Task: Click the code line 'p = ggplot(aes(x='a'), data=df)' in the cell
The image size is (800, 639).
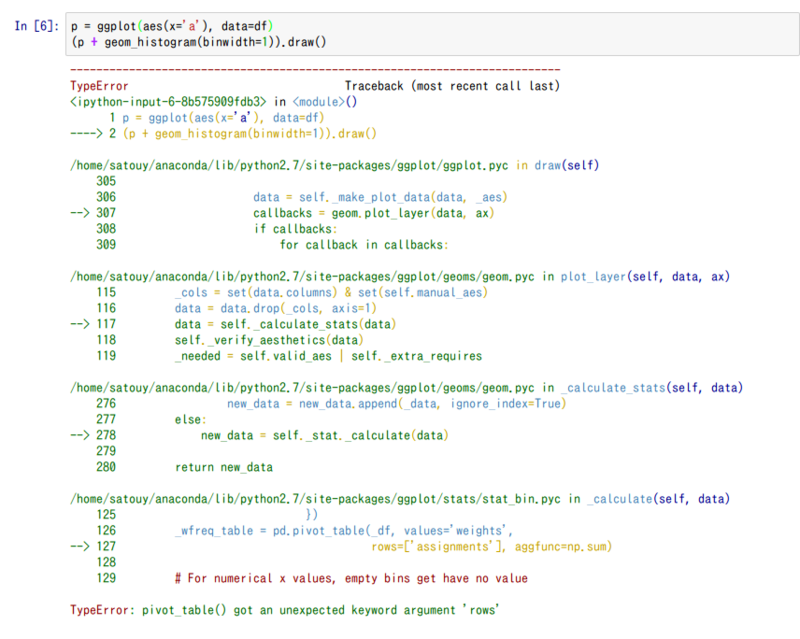Action: coord(172,26)
